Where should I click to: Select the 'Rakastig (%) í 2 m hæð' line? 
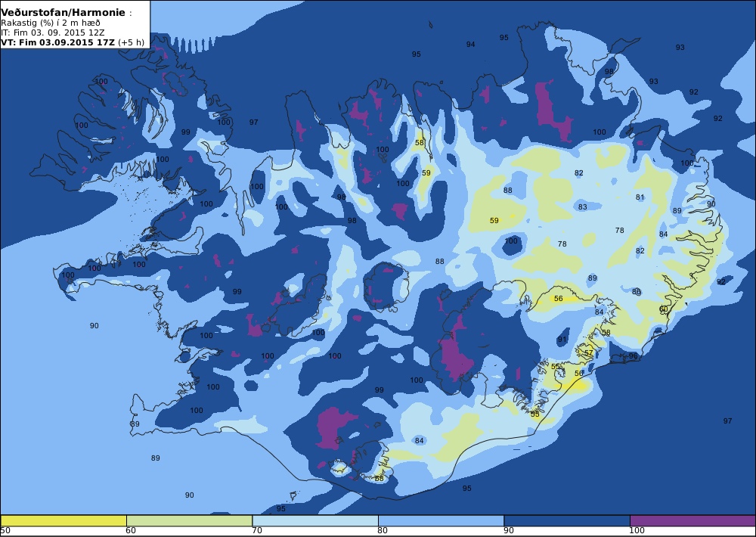pos(51,23)
